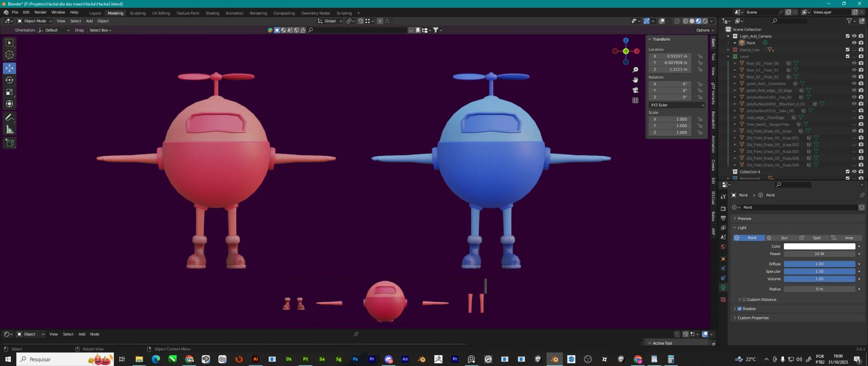Collapse the Level collection in outliner

(728, 56)
